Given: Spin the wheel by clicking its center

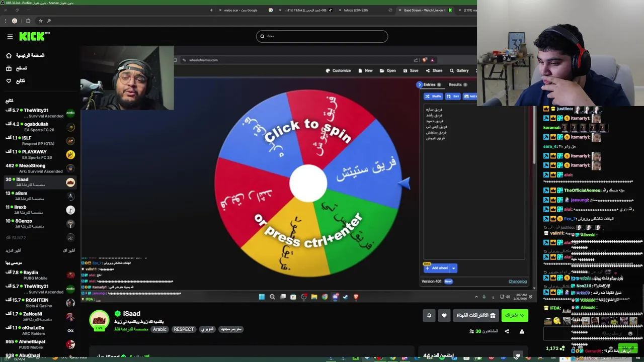Looking at the screenshot, I should [308, 184].
